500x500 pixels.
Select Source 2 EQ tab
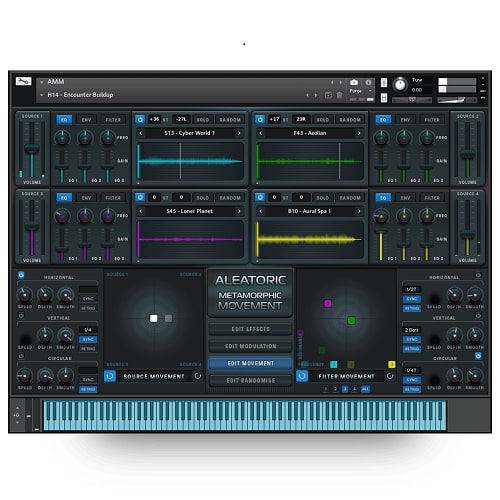pos(383,120)
